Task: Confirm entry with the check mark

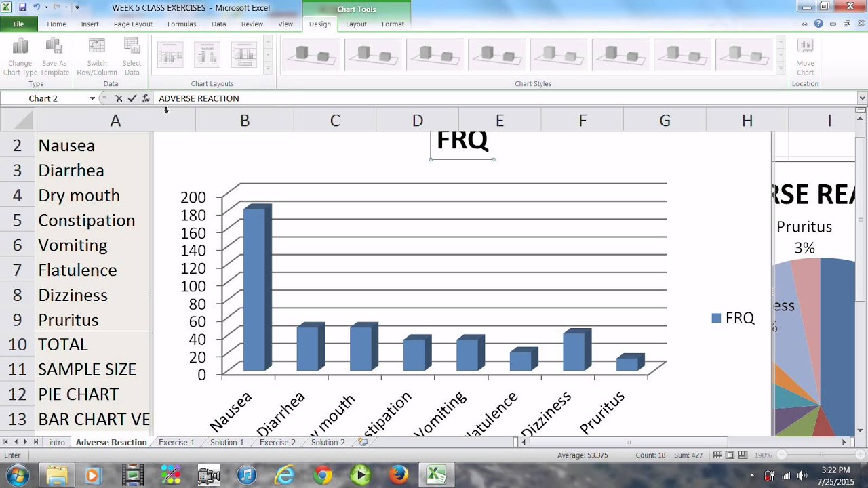Action: pyautogui.click(x=132, y=98)
